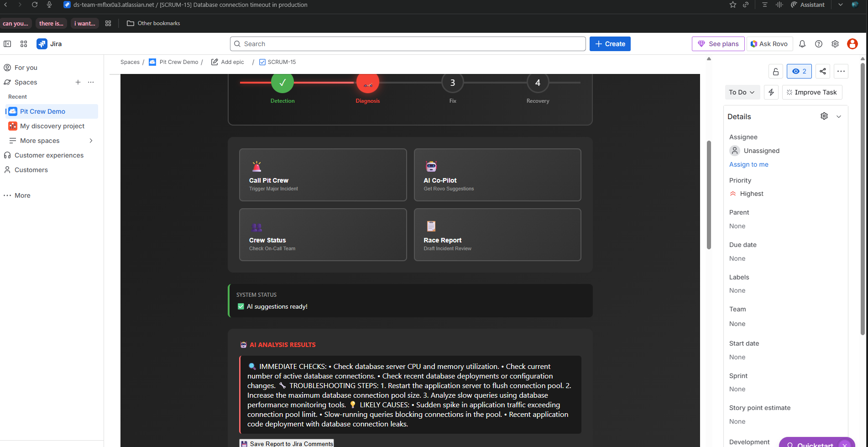Click the Diagnosis step marker
868x447 pixels.
(368, 83)
